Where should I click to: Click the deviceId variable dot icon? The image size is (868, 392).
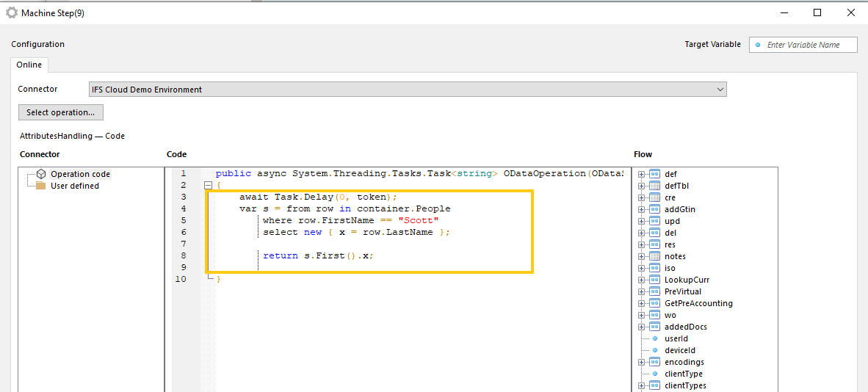655,350
